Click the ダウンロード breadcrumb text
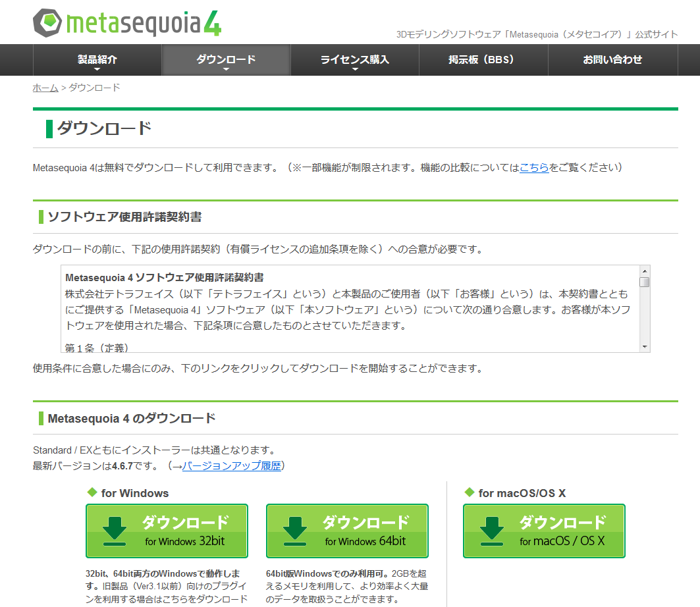The image size is (700, 607). (94, 88)
